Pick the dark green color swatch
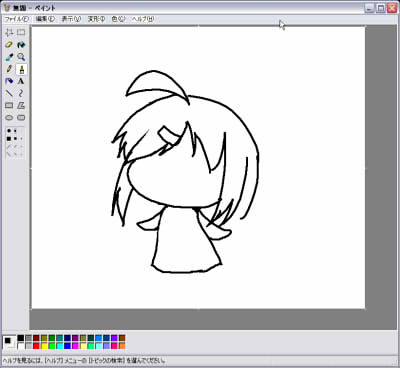The height and width of the screenshot is (368, 400). (x=52, y=338)
